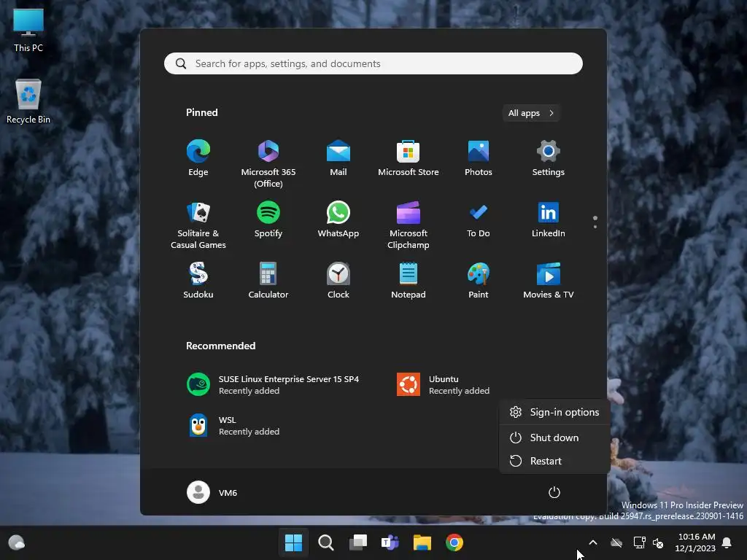This screenshot has height=560, width=747.
Task: Open the Mail app
Action: 338,158
